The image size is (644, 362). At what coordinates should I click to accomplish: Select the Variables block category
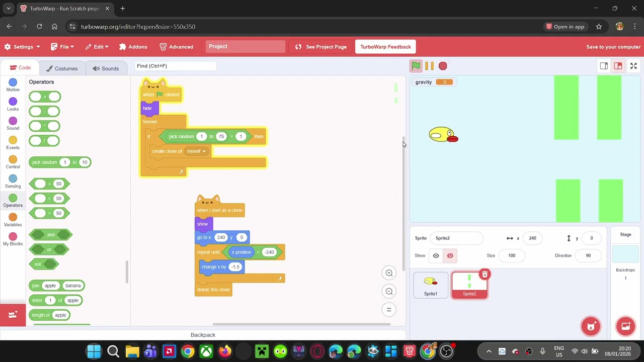13,220
